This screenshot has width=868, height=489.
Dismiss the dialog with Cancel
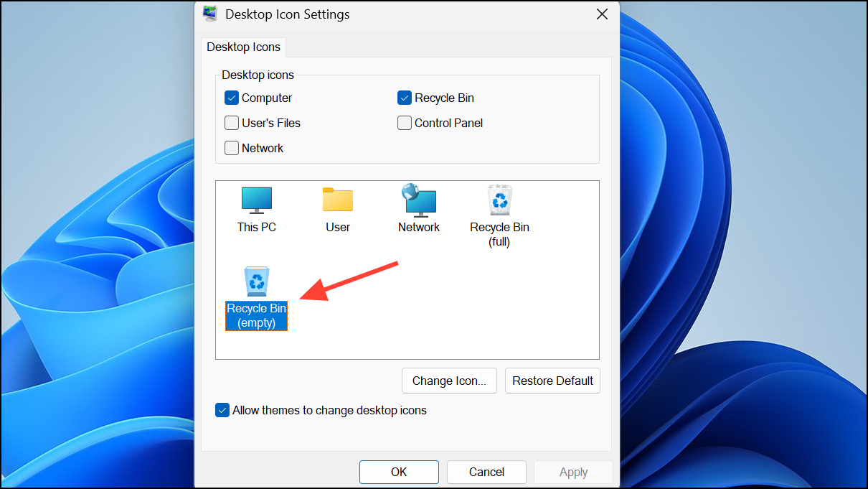tap(486, 472)
